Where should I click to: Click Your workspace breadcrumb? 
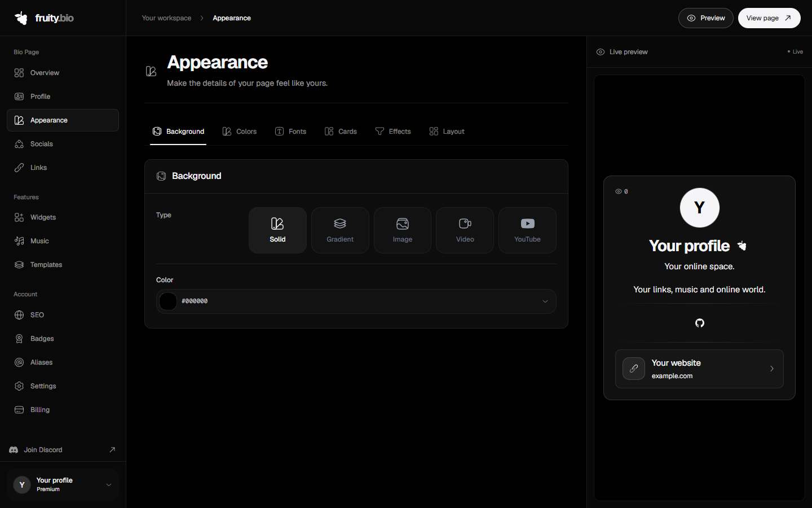point(166,18)
